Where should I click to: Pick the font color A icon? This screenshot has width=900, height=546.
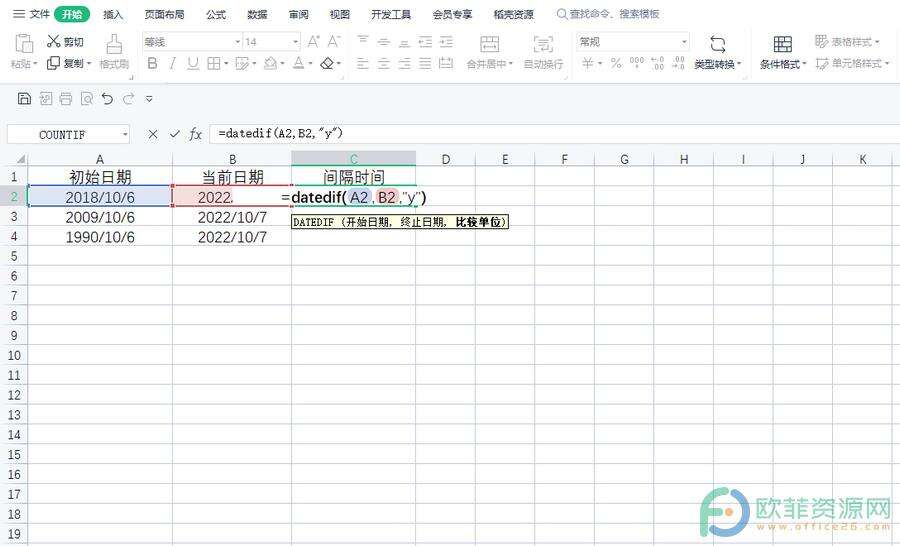click(x=298, y=63)
